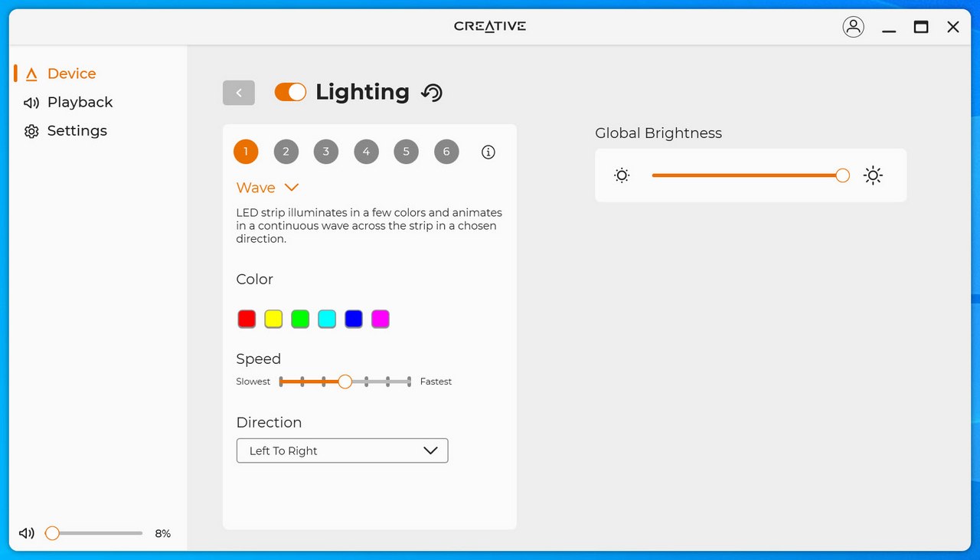Click the user account profile icon
The height and width of the screenshot is (560, 980).
[853, 27]
